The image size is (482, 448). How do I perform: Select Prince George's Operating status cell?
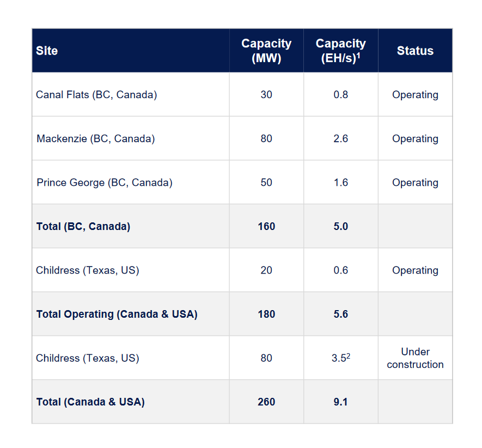[415, 183]
